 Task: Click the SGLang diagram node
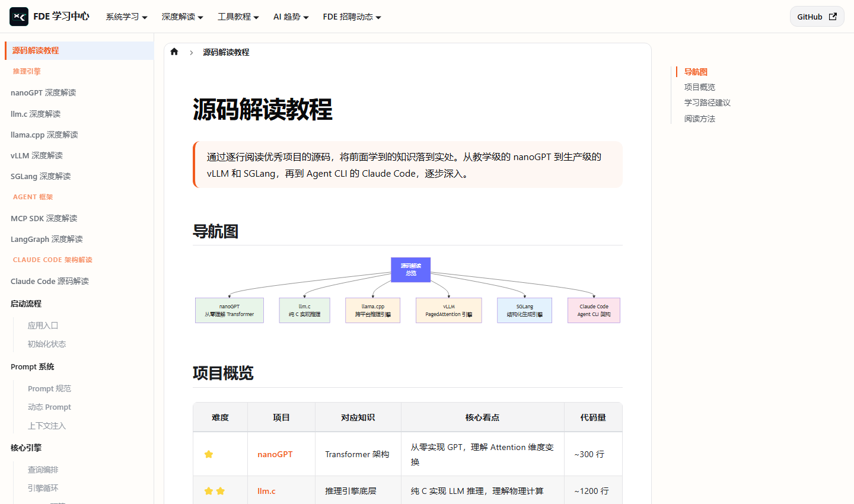(x=525, y=310)
